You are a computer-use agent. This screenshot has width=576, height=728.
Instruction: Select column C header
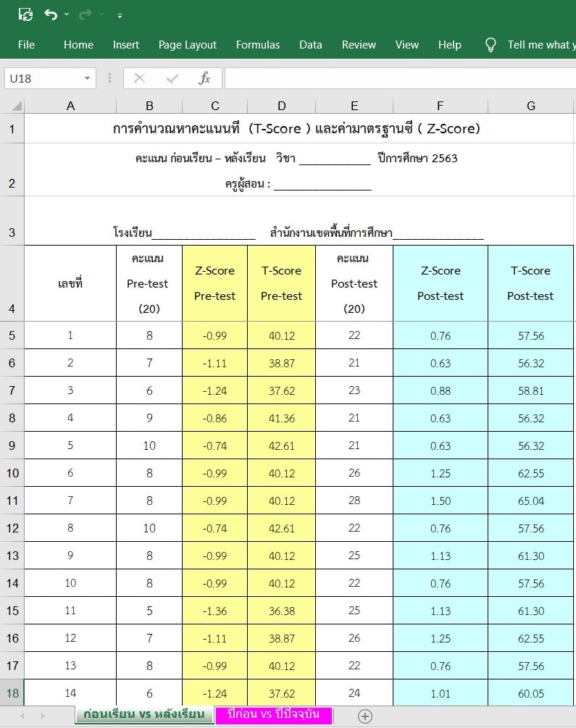214,106
